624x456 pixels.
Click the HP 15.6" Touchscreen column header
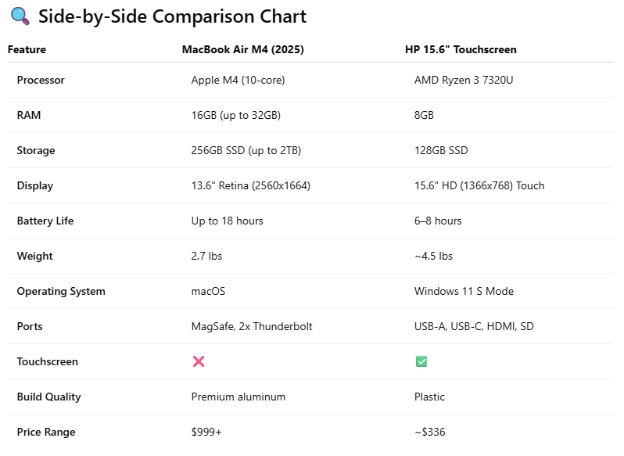(x=460, y=49)
